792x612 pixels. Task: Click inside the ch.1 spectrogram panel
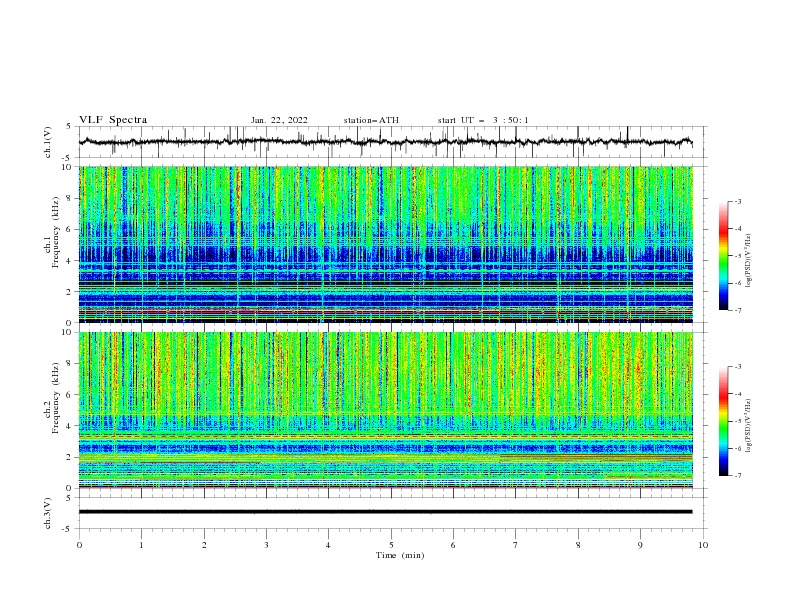pos(386,244)
